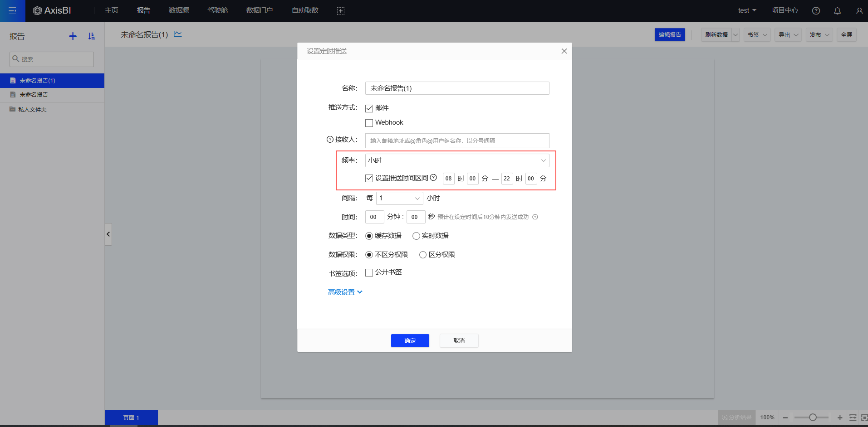Click the hamburger menu icon beside AxisBI
Image resolution: width=868 pixels, height=427 pixels.
point(12,10)
